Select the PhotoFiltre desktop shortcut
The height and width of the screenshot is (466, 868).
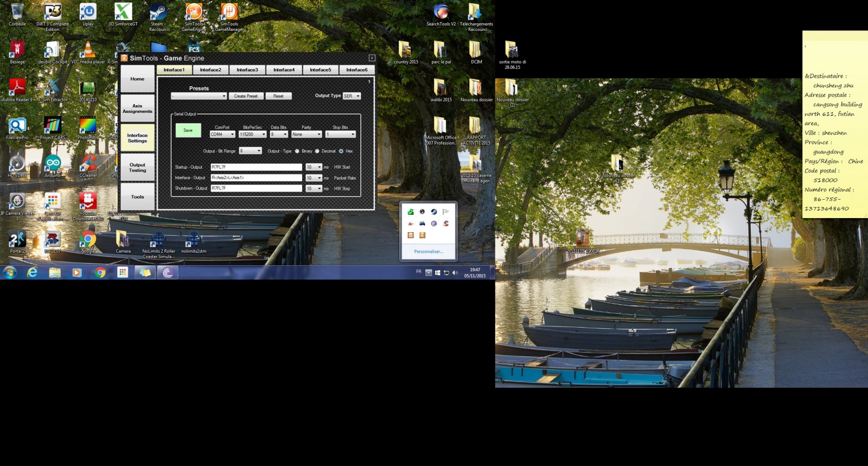pos(88,129)
